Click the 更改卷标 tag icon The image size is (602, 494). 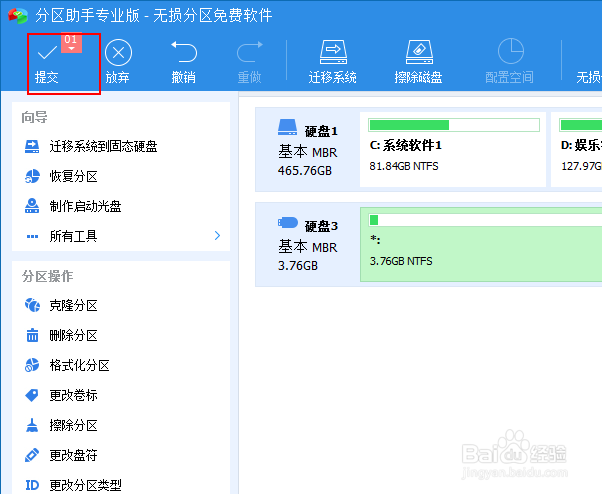coord(32,395)
